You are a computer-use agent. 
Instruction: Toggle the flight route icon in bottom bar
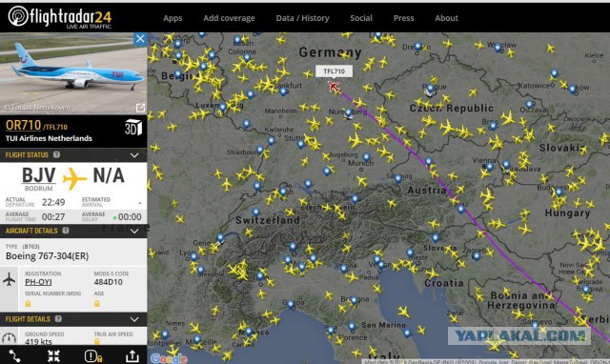[14, 355]
